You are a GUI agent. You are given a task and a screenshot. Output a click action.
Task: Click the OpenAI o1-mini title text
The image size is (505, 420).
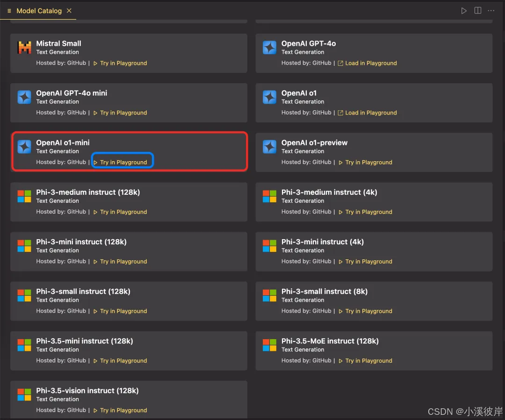[63, 142]
